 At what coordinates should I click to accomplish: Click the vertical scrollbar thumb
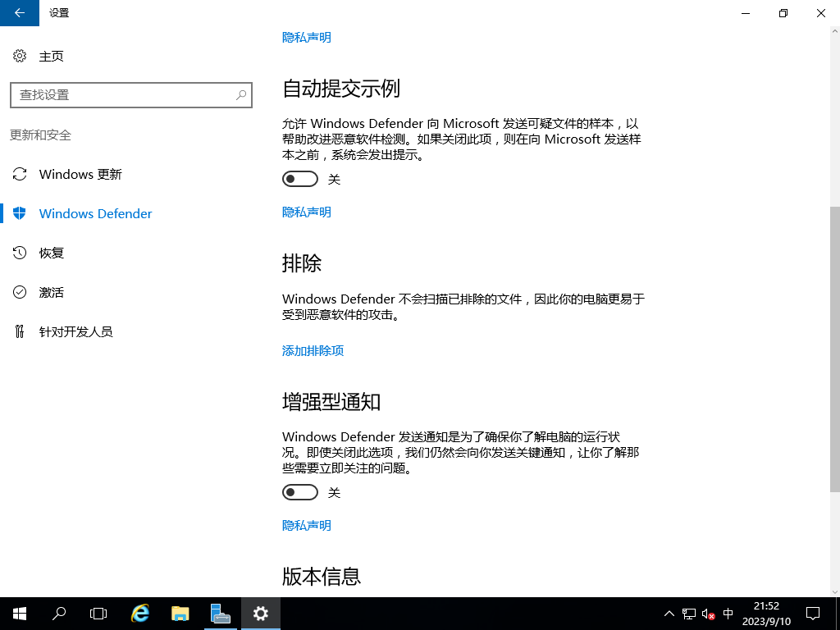click(x=834, y=349)
